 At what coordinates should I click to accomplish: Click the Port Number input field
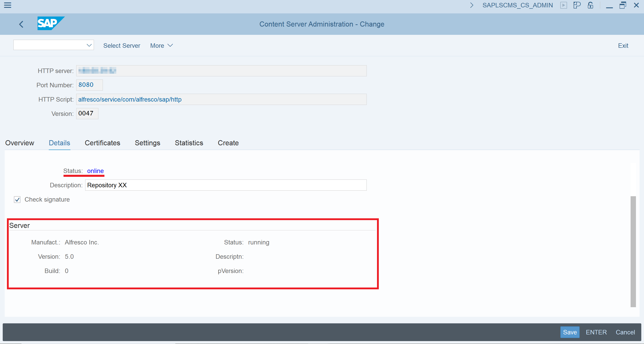tap(89, 85)
